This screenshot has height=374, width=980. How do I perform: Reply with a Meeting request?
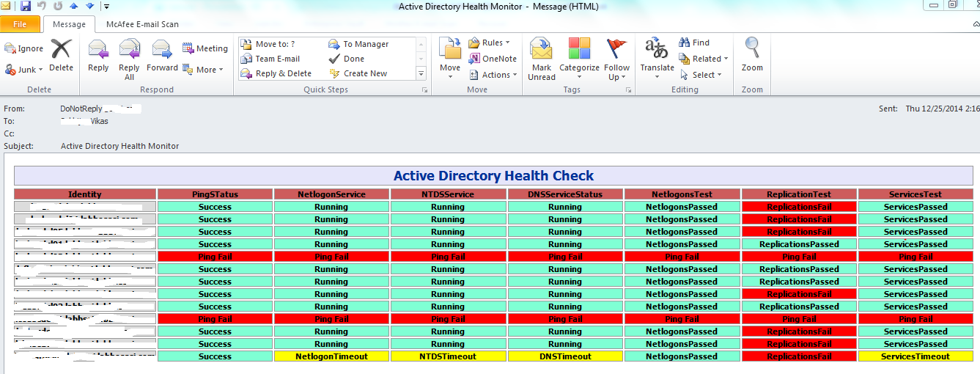pos(205,48)
